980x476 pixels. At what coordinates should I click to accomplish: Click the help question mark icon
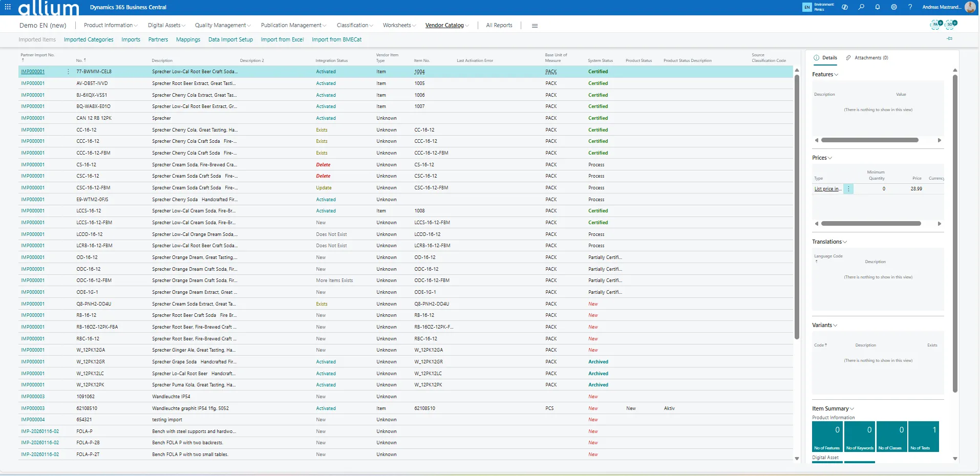910,7
